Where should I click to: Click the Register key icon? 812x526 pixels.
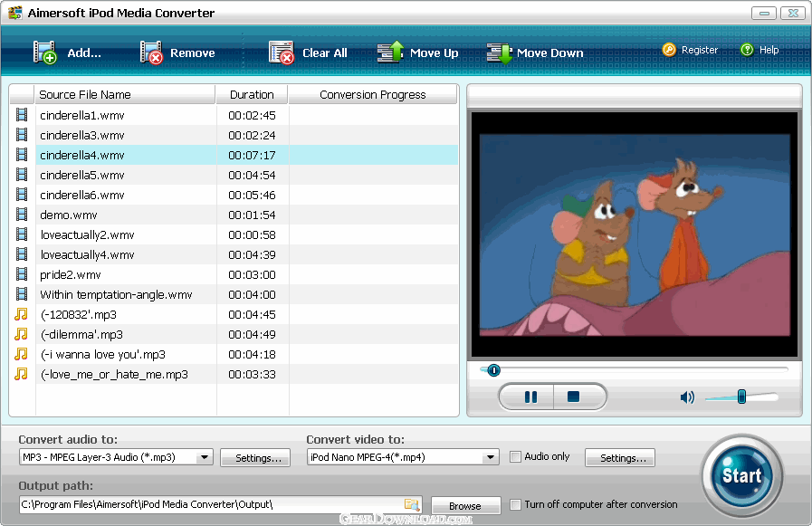669,50
